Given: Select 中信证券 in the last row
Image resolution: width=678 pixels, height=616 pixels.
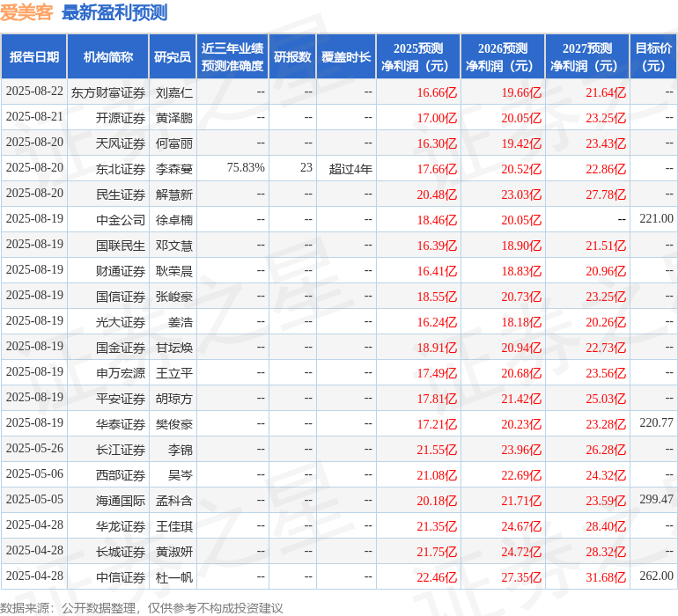Looking at the screenshot, I should coord(120,576).
